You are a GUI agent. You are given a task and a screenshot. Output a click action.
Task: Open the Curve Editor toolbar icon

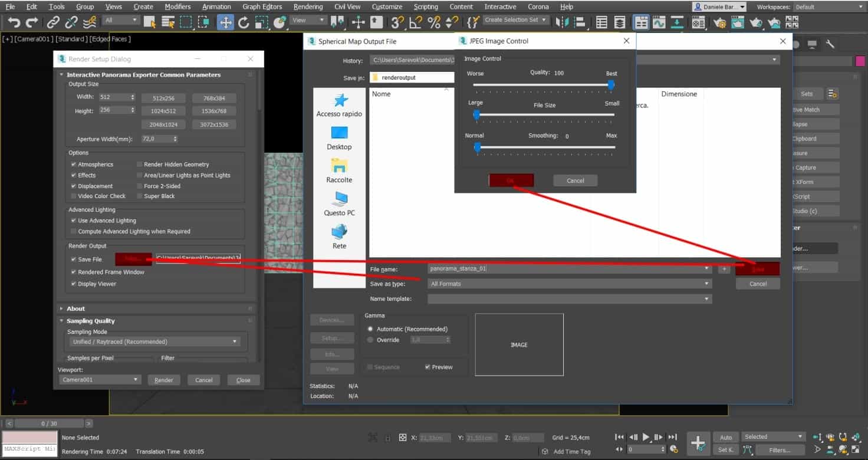660,22
